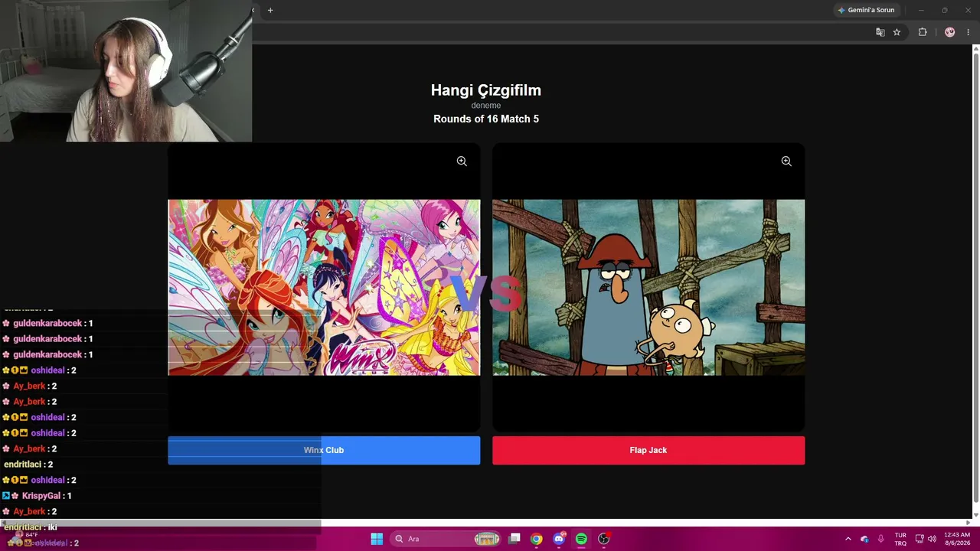This screenshot has width=980, height=551.
Task: Open the Windows Start menu
Action: (377, 539)
